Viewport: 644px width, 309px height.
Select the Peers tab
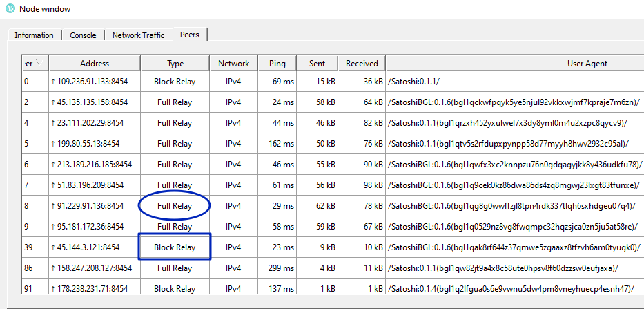coord(190,35)
